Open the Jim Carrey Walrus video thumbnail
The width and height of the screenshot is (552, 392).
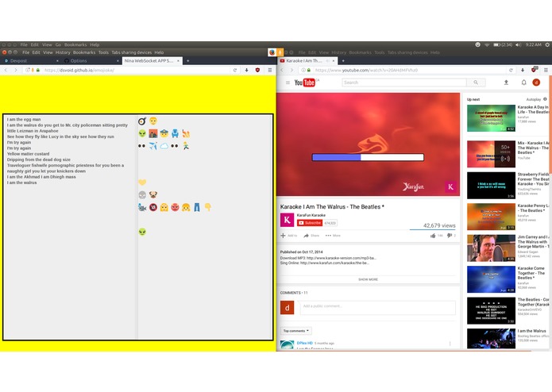pyautogui.click(x=491, y=248)
